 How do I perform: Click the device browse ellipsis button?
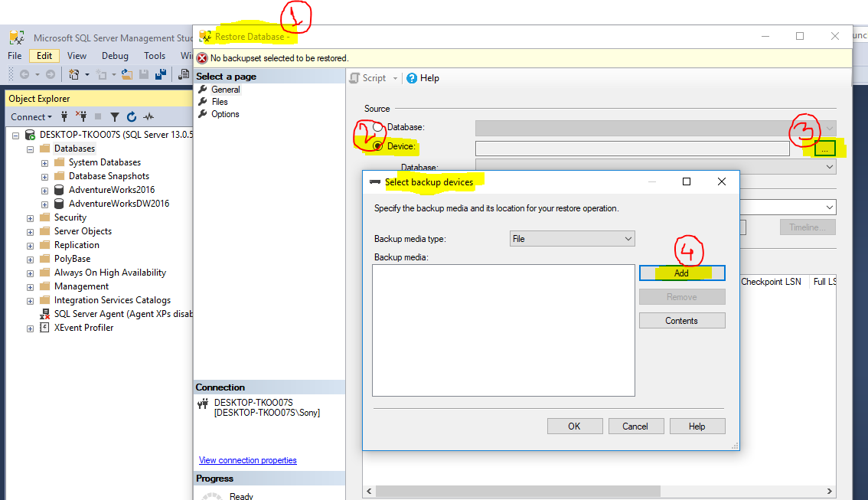[x=824, y=149]
